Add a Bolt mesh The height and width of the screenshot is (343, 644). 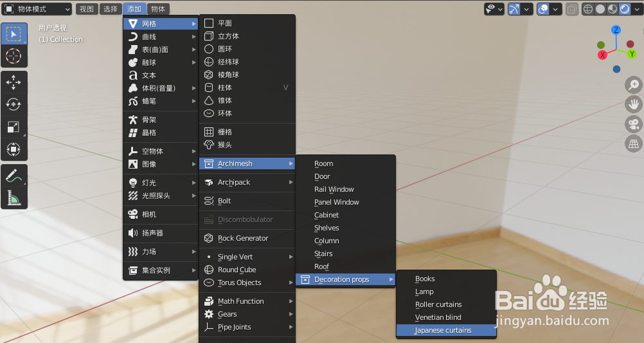pyautogui.click(x=247, y=201)
